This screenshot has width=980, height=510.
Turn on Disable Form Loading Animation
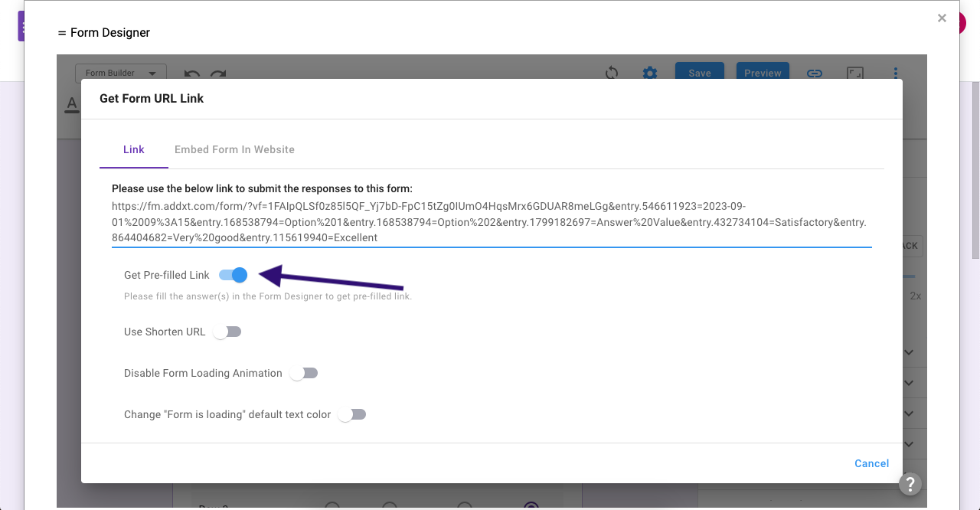click(304, 373)
